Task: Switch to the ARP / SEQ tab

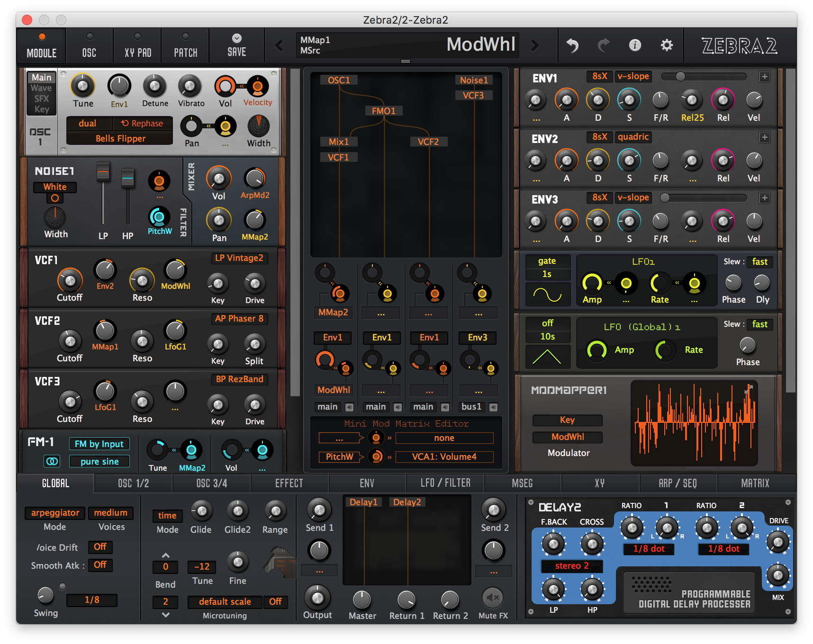Action: point(678,483)
